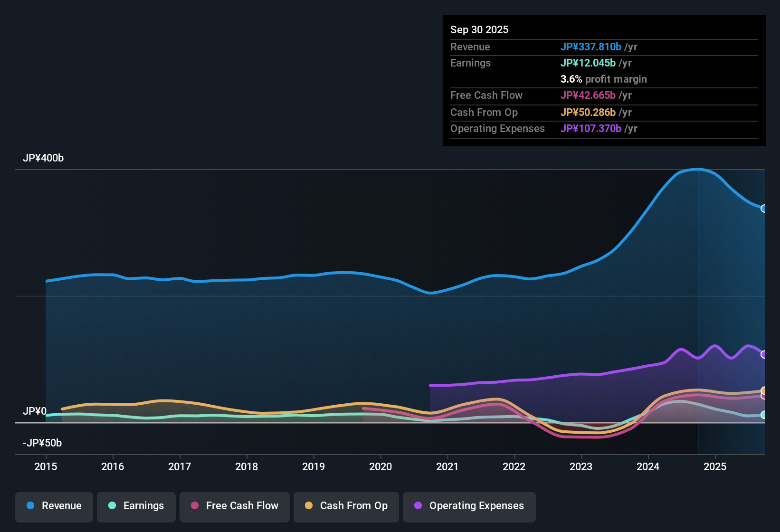The height and width of the screenshot is (532, 780).
Task: Click the Earnings endpoint marker near JP¥0
Action: [x=764, y=415]
